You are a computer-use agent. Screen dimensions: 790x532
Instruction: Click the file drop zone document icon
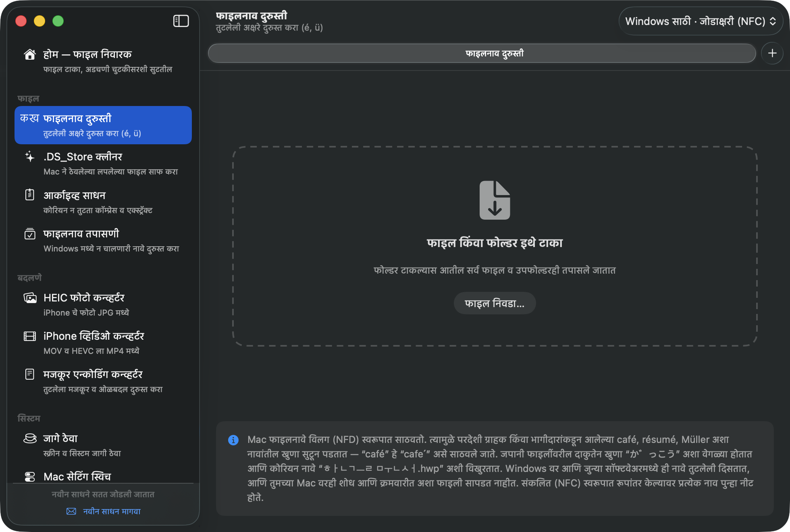coord(495,200)
